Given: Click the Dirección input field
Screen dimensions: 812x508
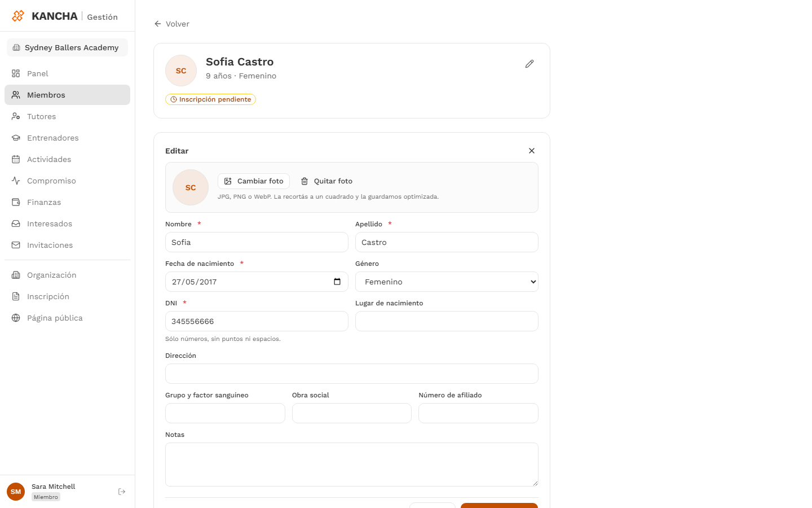Looking at the screenshot, I should tap(352, 374).
